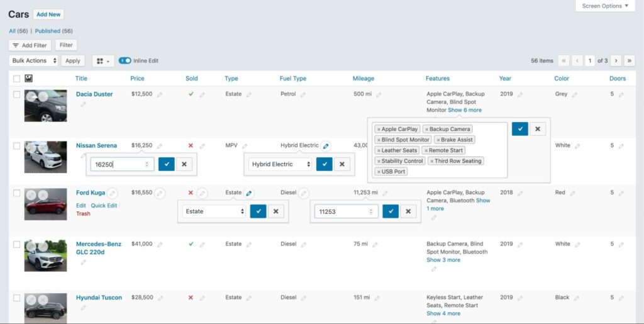Click the edit pencil next to Ford Kuga type

[249, 193]
